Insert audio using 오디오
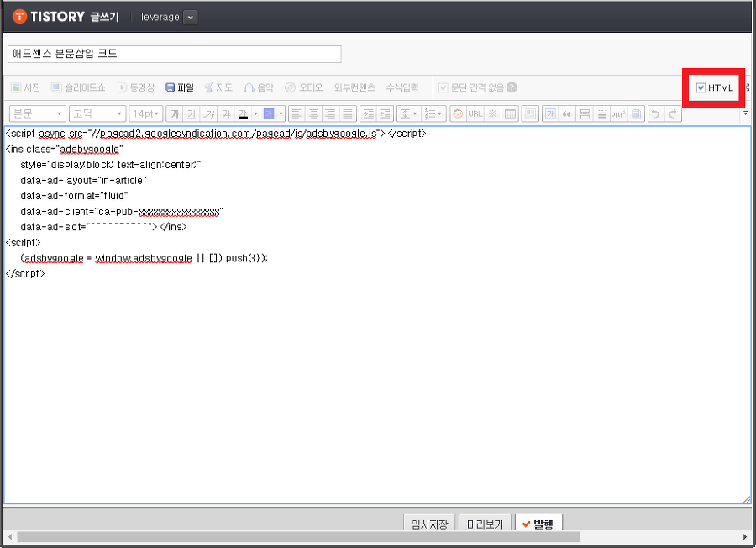Screen dimensions: 756x548 304,87
